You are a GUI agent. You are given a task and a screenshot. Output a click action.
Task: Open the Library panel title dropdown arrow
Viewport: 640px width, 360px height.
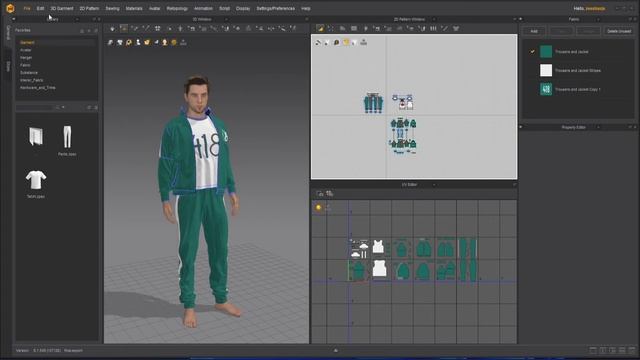[x=77, y=19]
